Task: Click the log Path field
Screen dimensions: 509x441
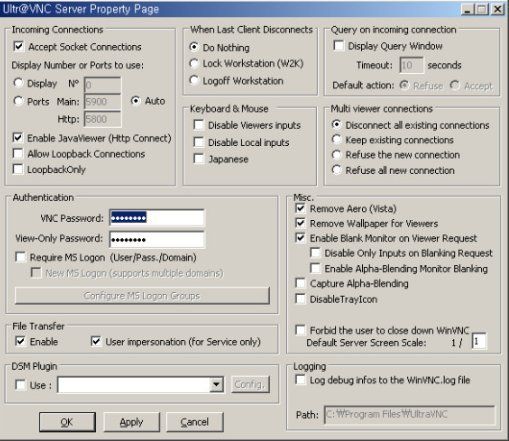Action: pos(410,414)
